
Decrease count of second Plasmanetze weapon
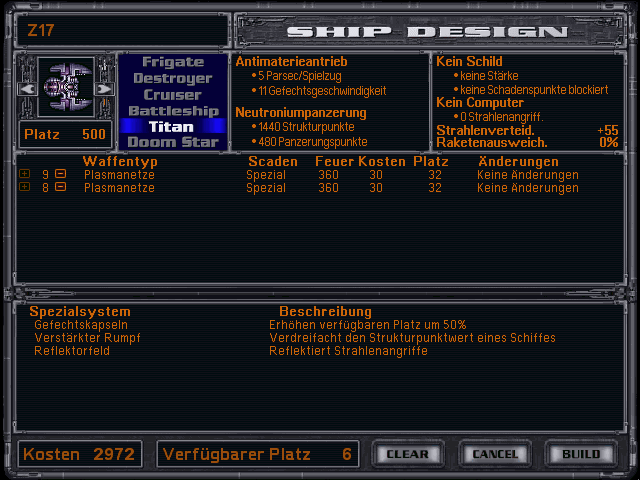pos(60,187)
